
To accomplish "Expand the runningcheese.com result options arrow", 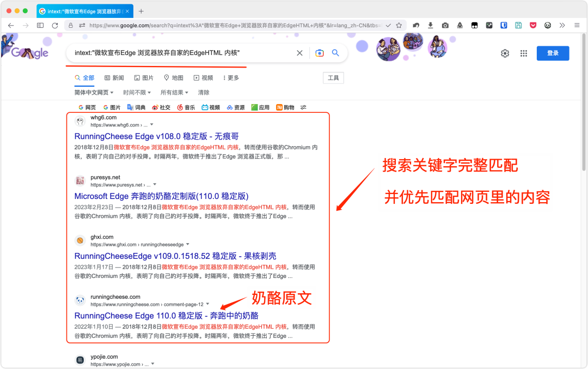I will (x=207, y=304).
